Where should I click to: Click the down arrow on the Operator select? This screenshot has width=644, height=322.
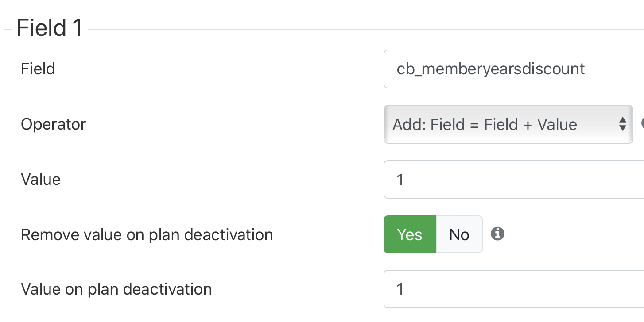pyautogui.click(x=623, y=128)
